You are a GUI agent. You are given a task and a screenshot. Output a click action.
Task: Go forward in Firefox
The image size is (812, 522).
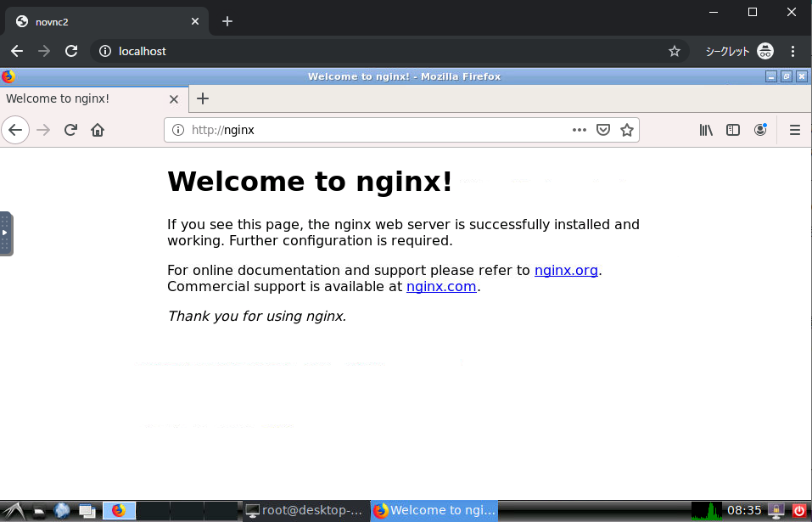point(43,130)
